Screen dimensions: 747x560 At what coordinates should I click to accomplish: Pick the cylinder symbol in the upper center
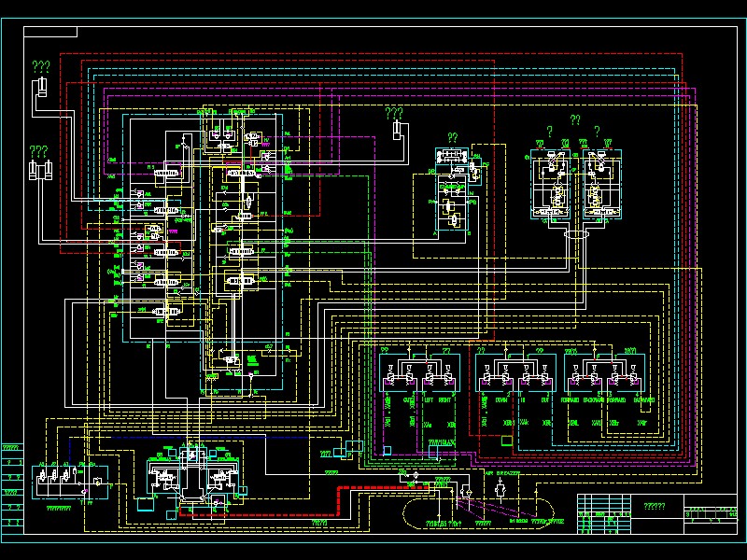pyautogui.click(x=397, y=131)
